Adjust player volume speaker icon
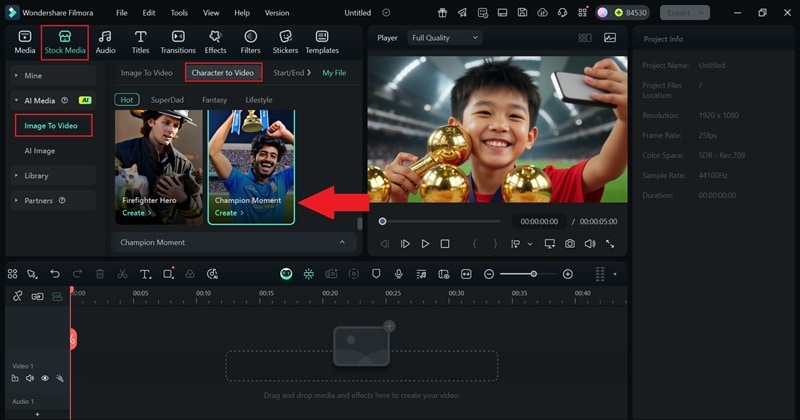 pyautogui.click(x=590, y=244)
